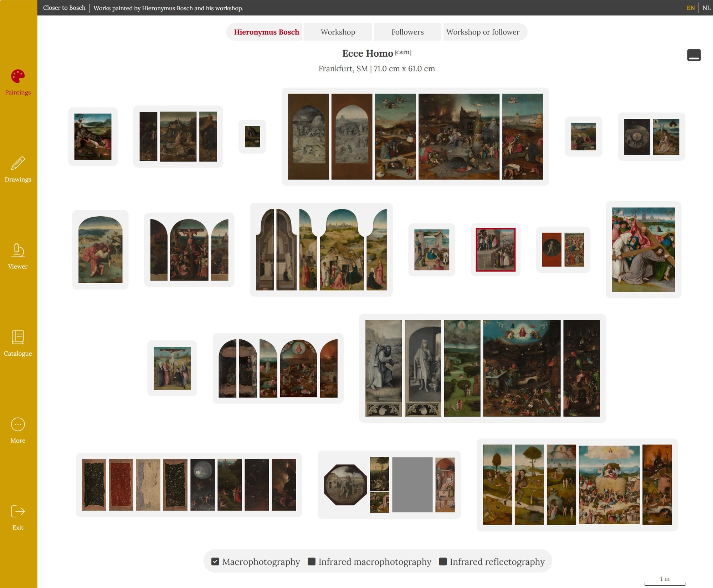This screenshot has height=588, width=713.
Task: Switch to the Followers tab
Action: 407,32
